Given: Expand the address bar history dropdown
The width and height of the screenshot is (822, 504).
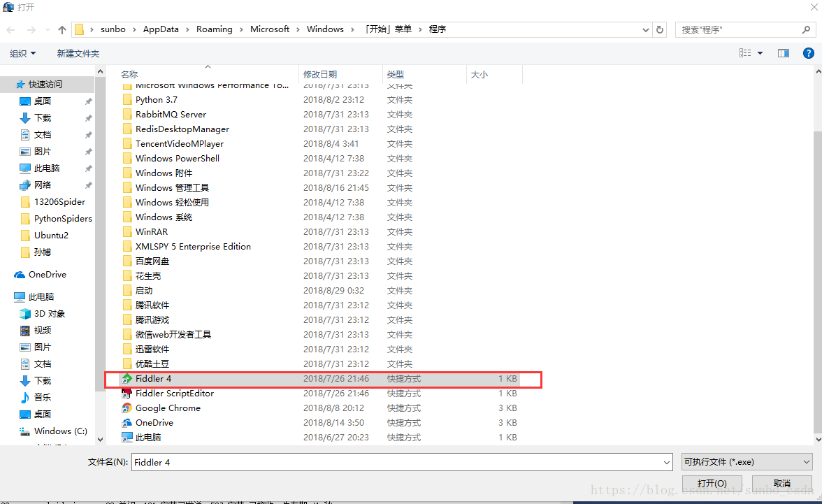Looking at the screenshot, I should (645, 30).
